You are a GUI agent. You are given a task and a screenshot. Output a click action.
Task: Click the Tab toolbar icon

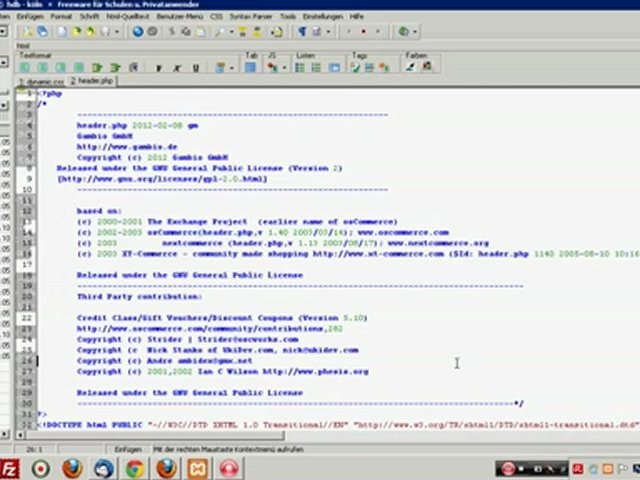(251, 67)
